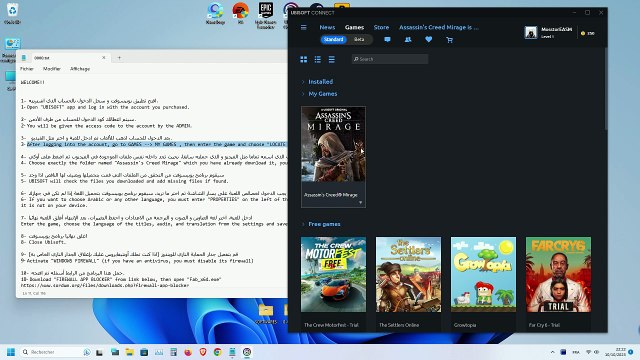The height and width of the screenshot is (360, 640).
Task: Select the Growtopia game cover
Action: tap(483, 274)
